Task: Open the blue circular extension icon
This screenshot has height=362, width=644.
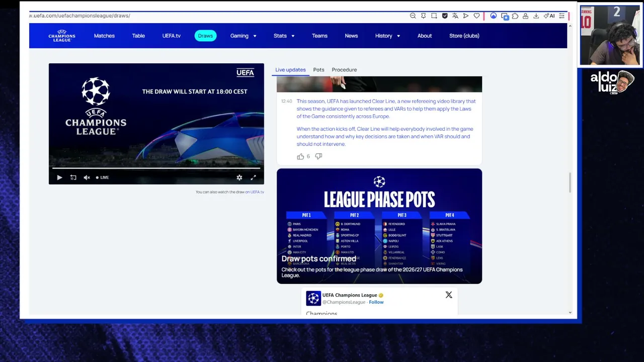Action: coord(493,16)
